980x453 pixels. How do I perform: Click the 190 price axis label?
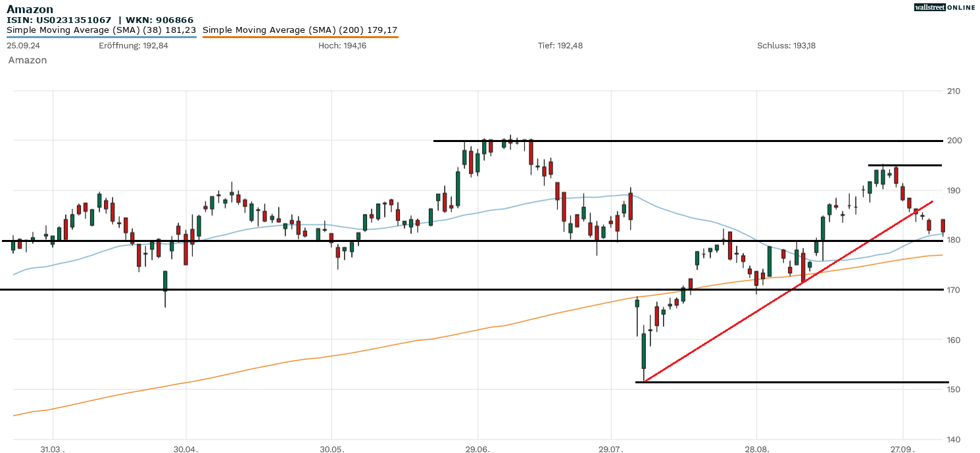(x=954, y=191)
